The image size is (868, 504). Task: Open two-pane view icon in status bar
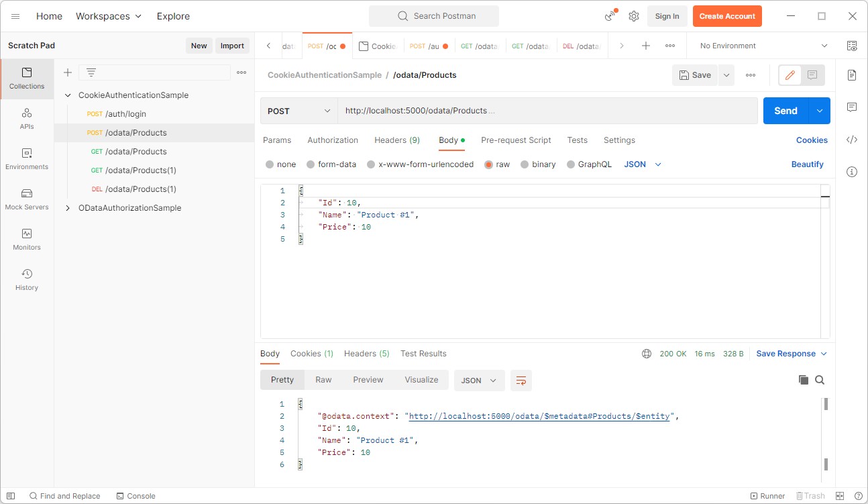[x=840, y=496]
